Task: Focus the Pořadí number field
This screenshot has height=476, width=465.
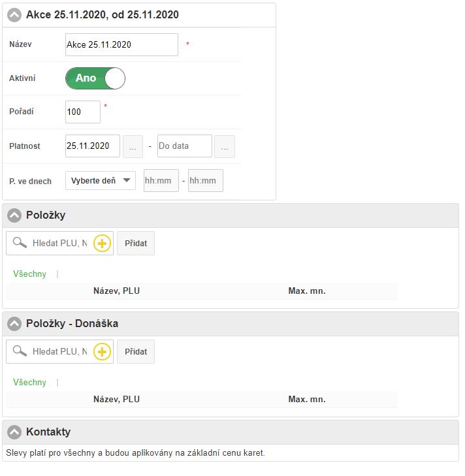Action: point(83,112)
